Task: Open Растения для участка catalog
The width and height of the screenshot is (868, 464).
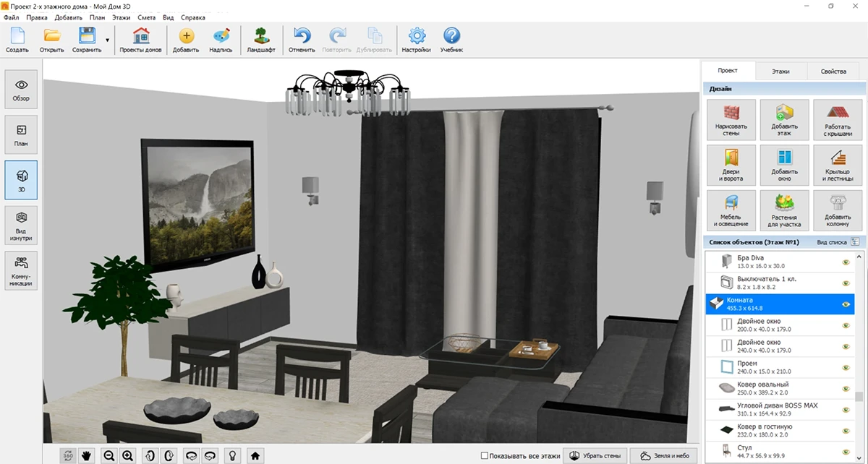Action: [785, 210]
